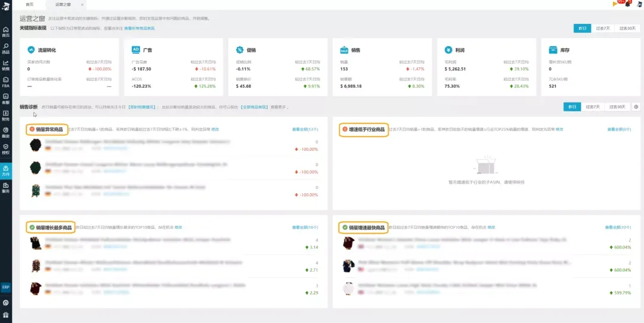Viewport: 644px width, 323px height.
Task: Click the empty-state box in 增速低于行业商品
Action: click(x=486, y=164)
